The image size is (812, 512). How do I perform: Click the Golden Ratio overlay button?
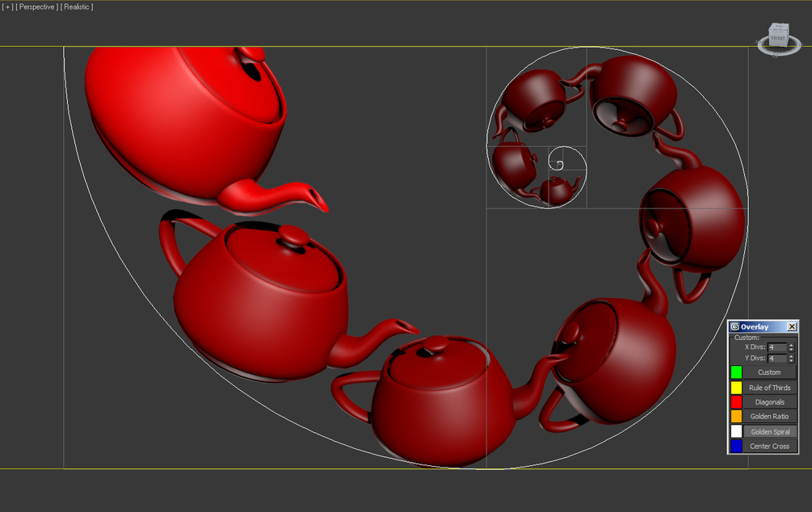pyautogui.click(x=772, y=416)
